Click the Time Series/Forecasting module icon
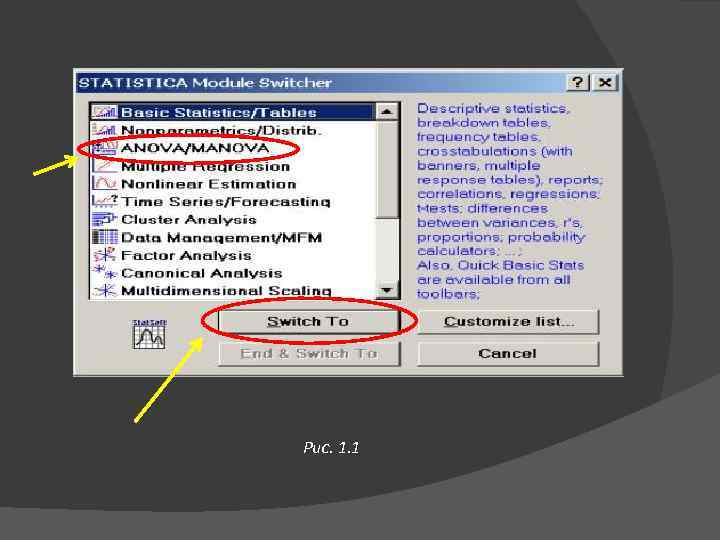Viewport: 720px width, 540px height. (105, 202)
